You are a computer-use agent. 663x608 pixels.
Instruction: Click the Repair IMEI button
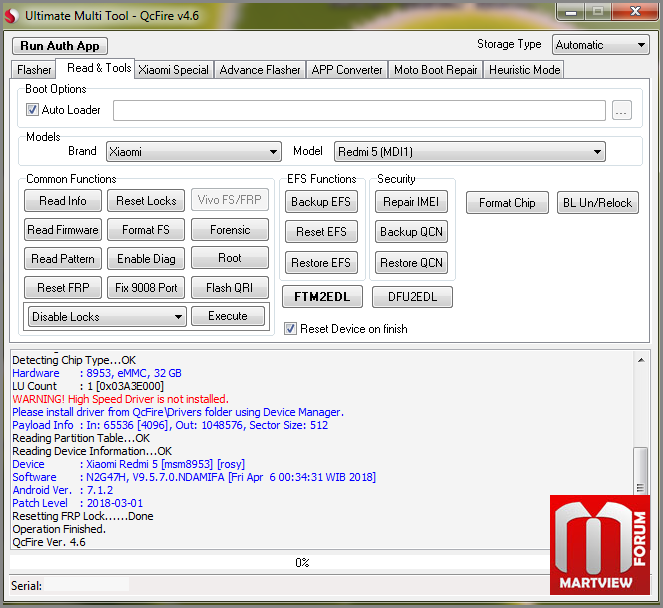(x=411, y=202)
